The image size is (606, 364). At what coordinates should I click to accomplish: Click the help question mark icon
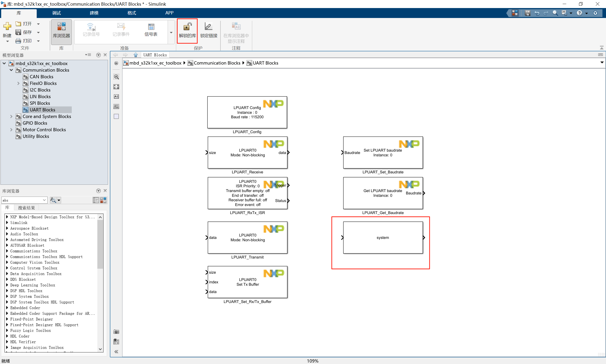pyautogui.click(x=579, y=13)
